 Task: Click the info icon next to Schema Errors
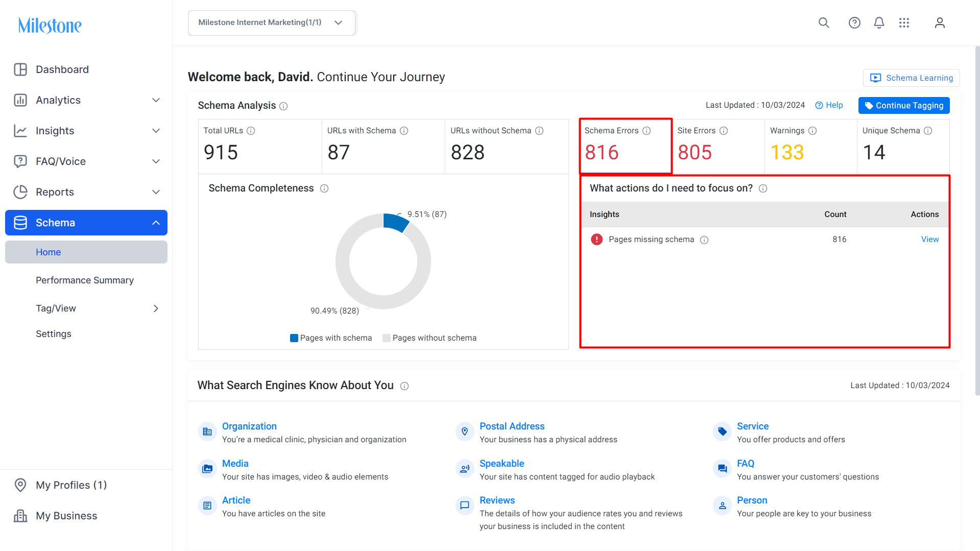[x=647, y=131]
